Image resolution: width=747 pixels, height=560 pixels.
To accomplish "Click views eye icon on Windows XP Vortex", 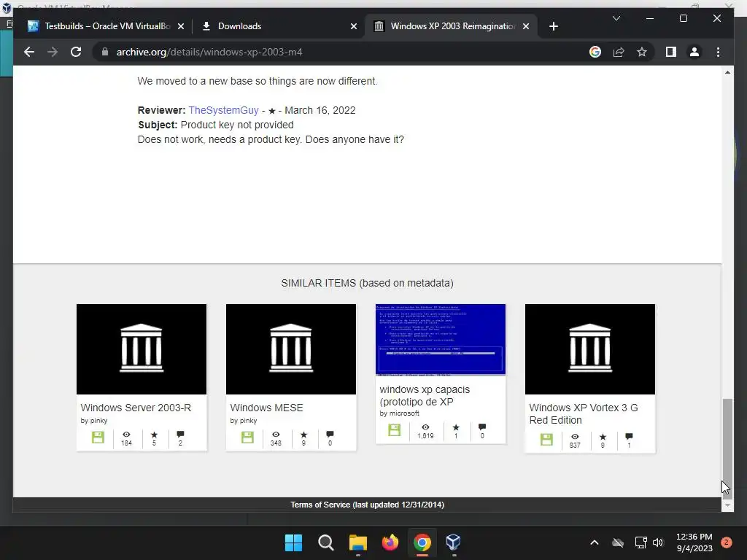I will pos(575,437).
